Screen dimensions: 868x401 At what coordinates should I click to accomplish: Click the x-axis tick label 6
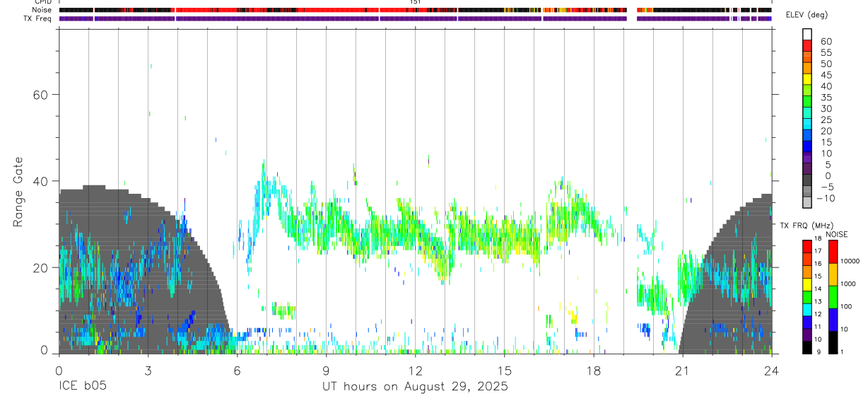(237, 370)
